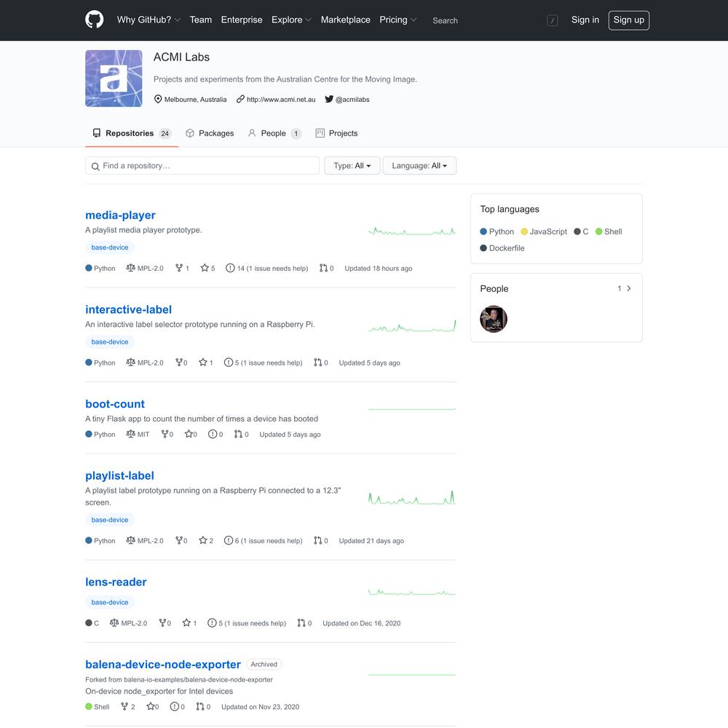Open forked source balena-io-examples/balena-device-node-exporter
The width and height of the screenshot is (728, 728).
(x=198, y=679)
